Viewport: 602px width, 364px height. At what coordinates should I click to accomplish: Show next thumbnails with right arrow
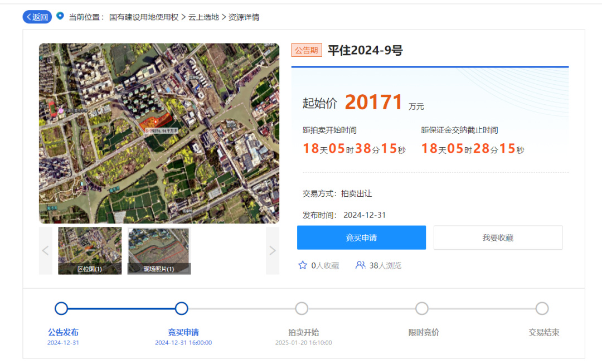pyautogui.click(x=273, y=251)
